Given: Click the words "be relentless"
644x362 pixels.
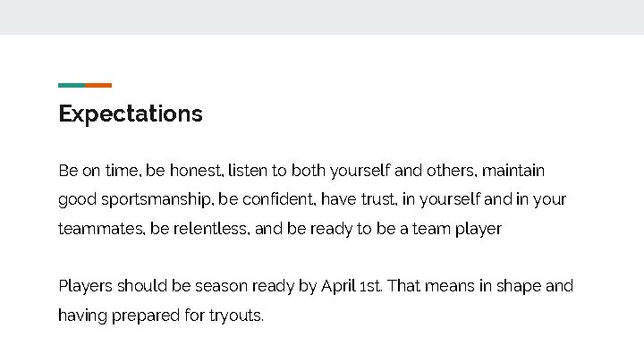Looking at the screenshot, I should (x=199, y=228).
